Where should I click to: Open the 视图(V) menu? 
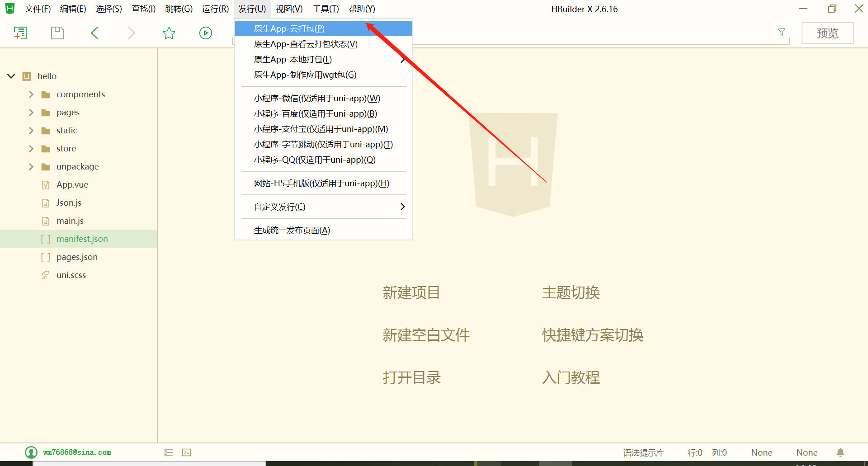pyautogui.click(x=289, y=9)
